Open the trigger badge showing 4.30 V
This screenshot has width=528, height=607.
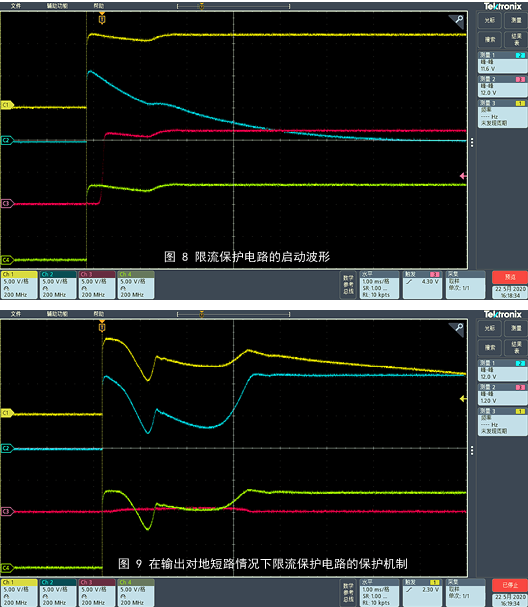[x=422, y=285]
